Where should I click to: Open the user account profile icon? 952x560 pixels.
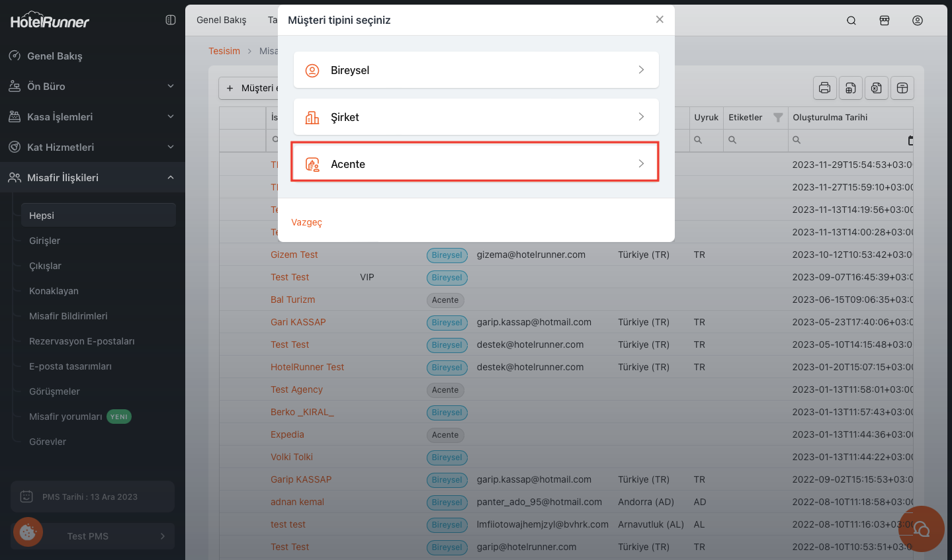pos(918,20)
